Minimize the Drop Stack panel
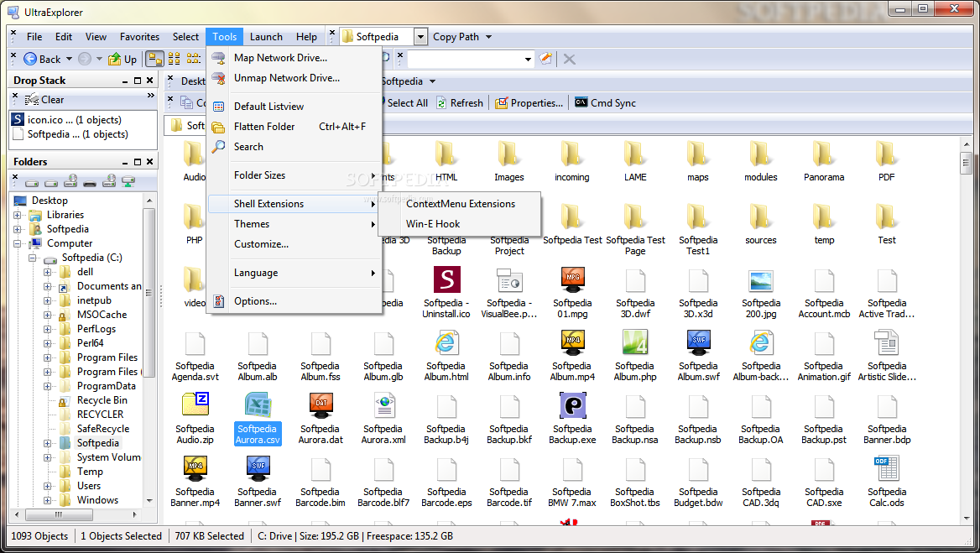The height and width of the screenshot is (553, 980). (x=125, y=81)
